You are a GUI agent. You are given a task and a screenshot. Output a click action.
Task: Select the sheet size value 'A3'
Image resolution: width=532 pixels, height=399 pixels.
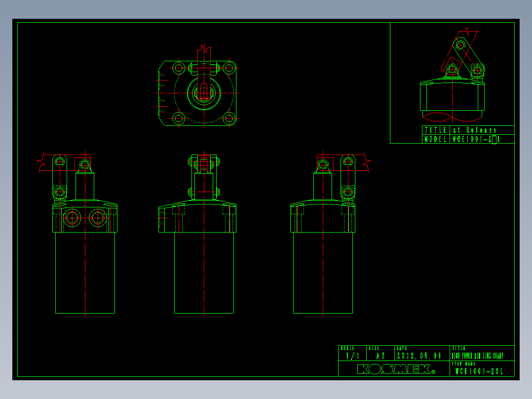380,356
